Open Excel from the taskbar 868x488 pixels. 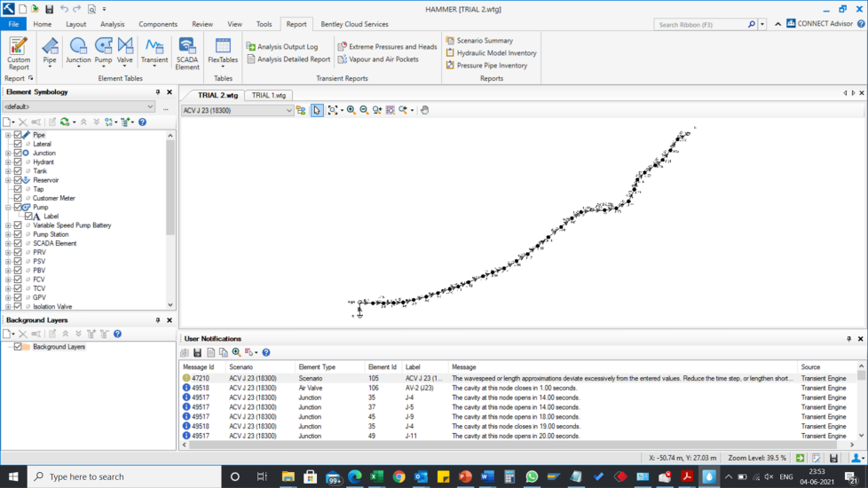point(376,476)
